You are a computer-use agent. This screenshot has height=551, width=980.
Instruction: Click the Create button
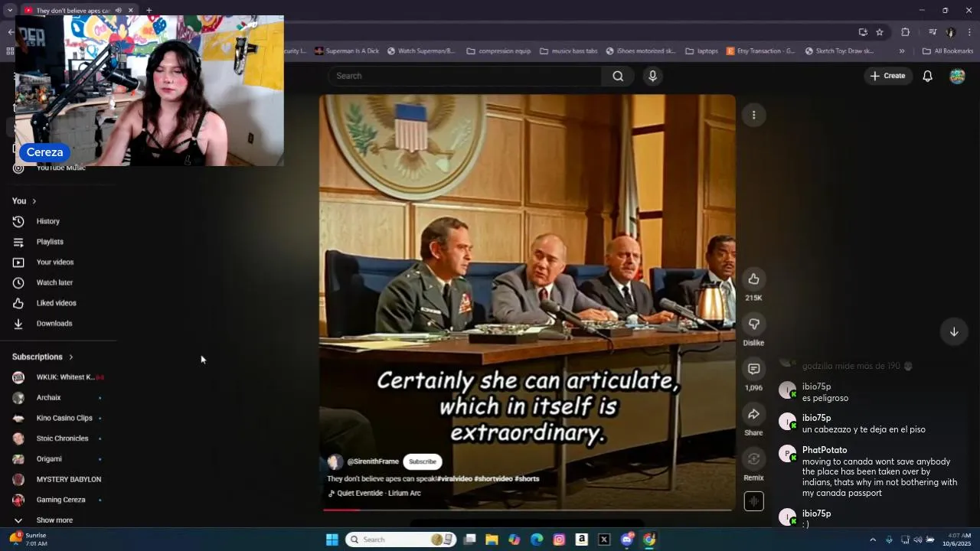point(887,76)
